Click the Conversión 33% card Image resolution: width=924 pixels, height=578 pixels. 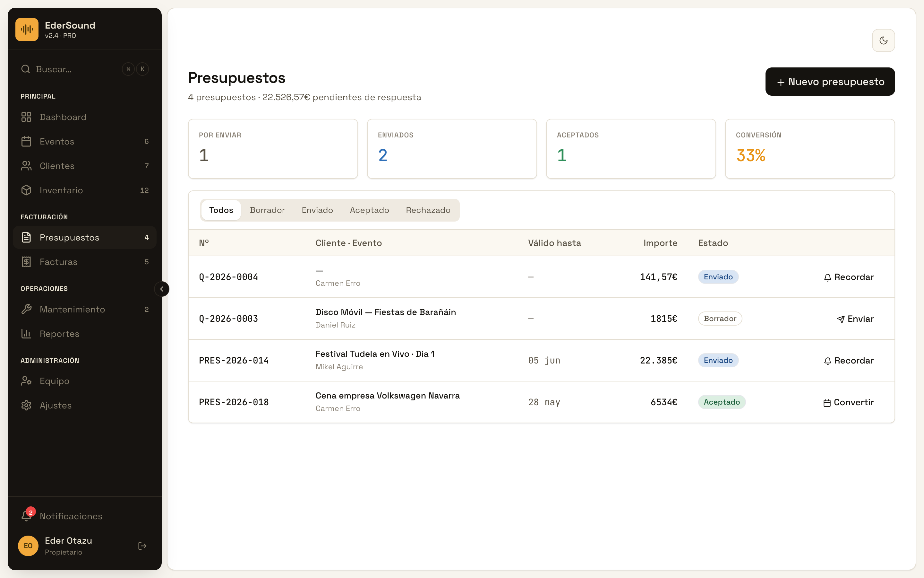pos(810,149)
